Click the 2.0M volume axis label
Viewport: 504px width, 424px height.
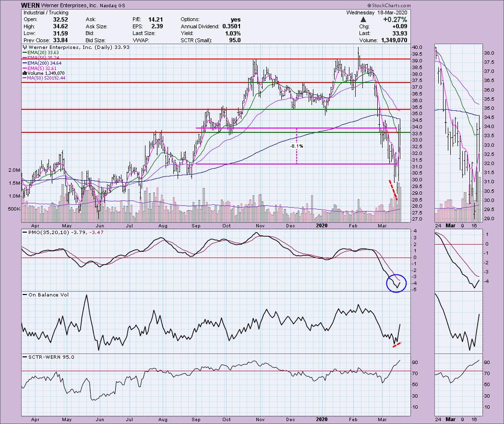coord(14,170)
